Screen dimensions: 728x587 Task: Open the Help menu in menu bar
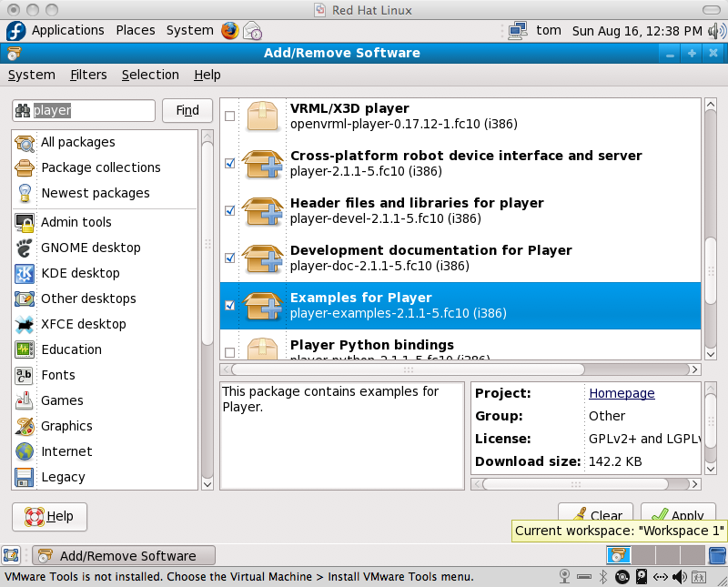(207, 75)
